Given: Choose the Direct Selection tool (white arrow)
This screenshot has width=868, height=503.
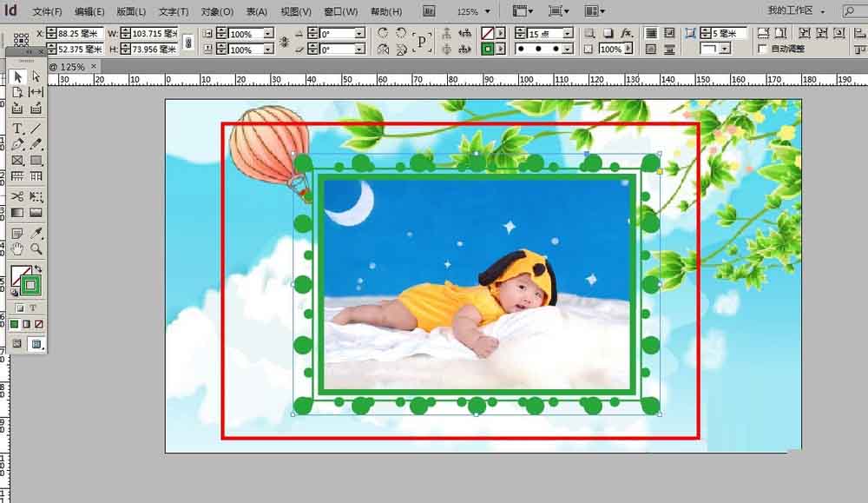Looking at the screenshot, I should [36, 76].
